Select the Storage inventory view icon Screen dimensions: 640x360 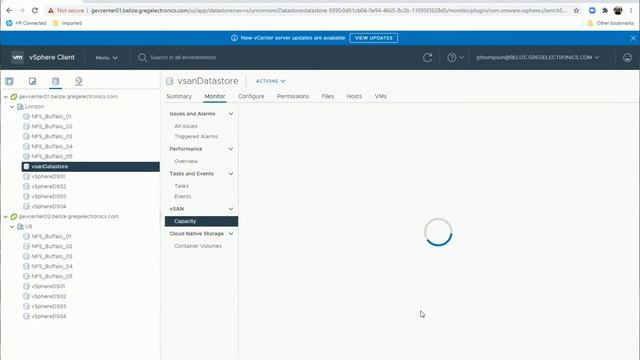56,81
